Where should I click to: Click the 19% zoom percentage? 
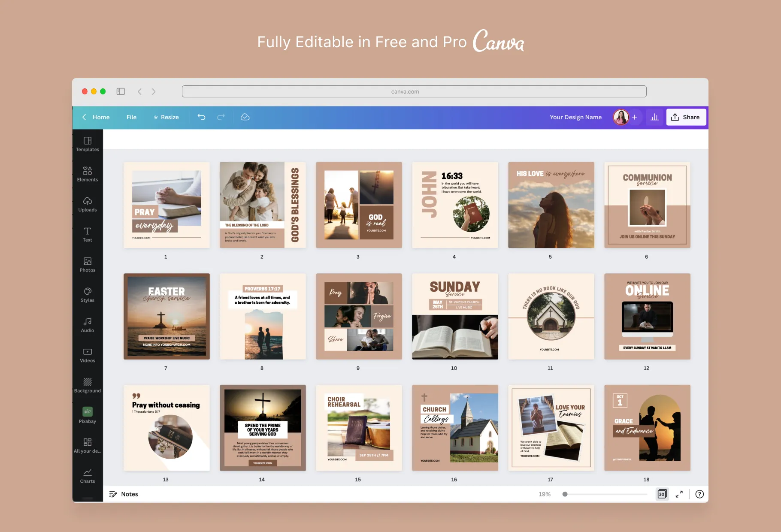coord(545,494)
